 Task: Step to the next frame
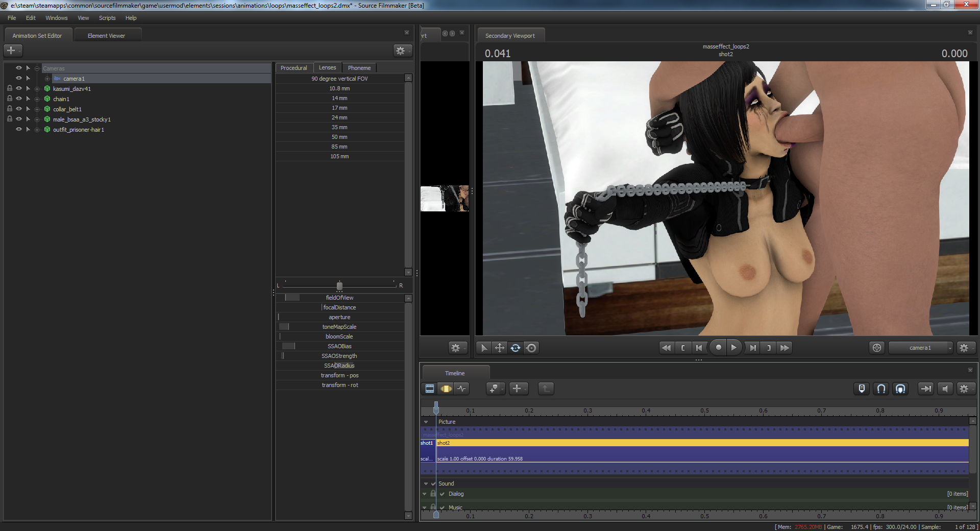pyautogui.click(x=753, y=348)
